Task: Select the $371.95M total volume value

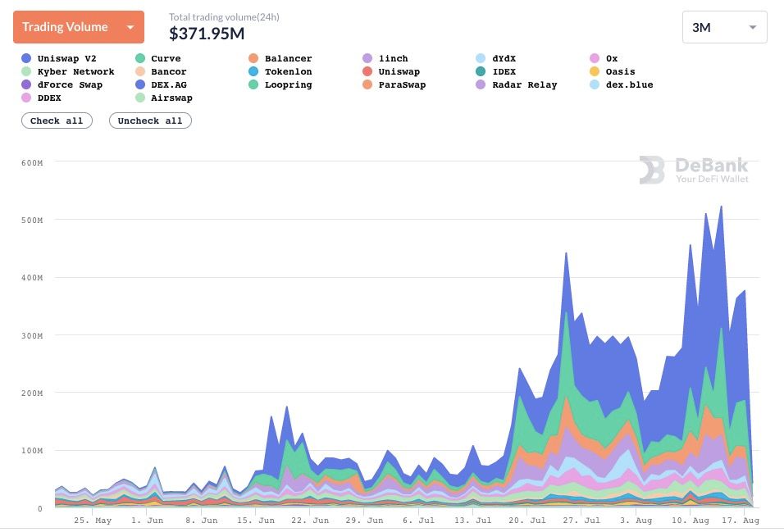Action: [x=207, y=34]
